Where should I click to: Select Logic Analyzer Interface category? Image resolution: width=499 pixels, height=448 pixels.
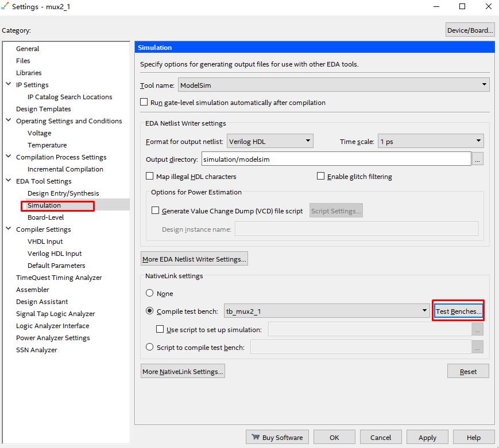[x=53, y=326]
